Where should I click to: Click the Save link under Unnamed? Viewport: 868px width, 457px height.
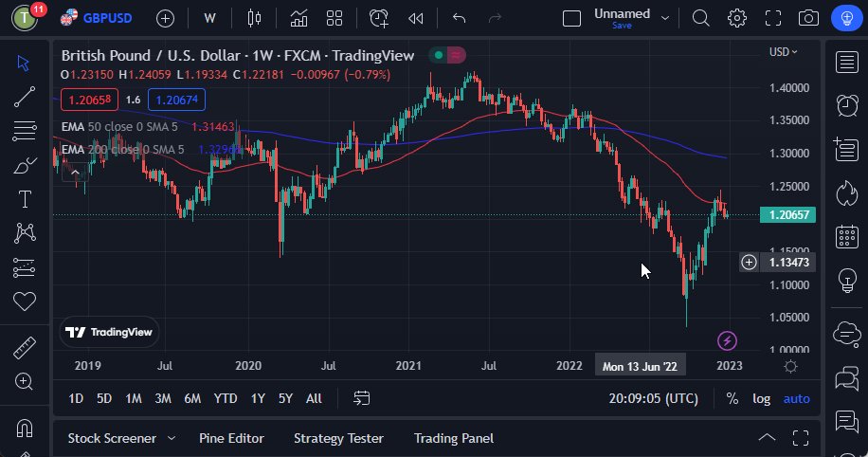click(x=622, y=26)
